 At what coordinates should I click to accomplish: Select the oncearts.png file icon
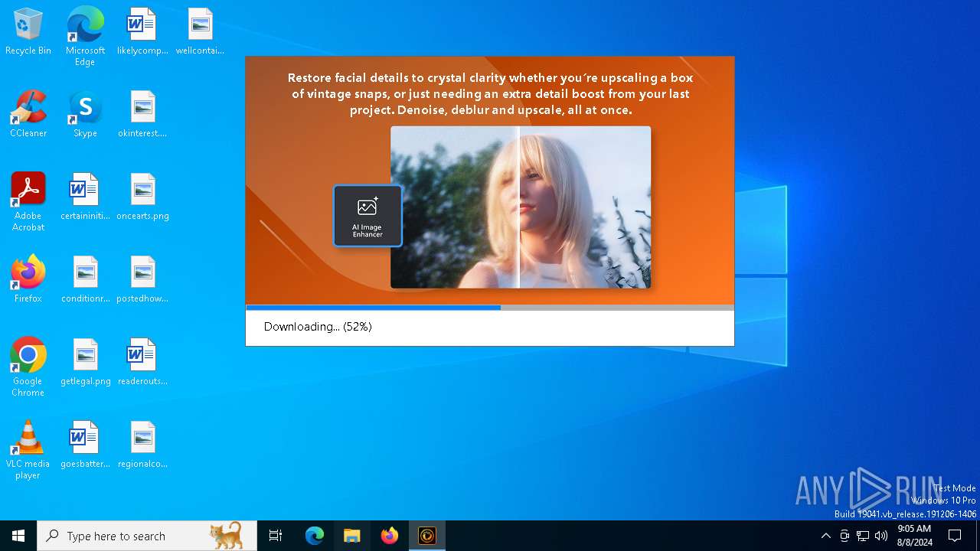142,197
